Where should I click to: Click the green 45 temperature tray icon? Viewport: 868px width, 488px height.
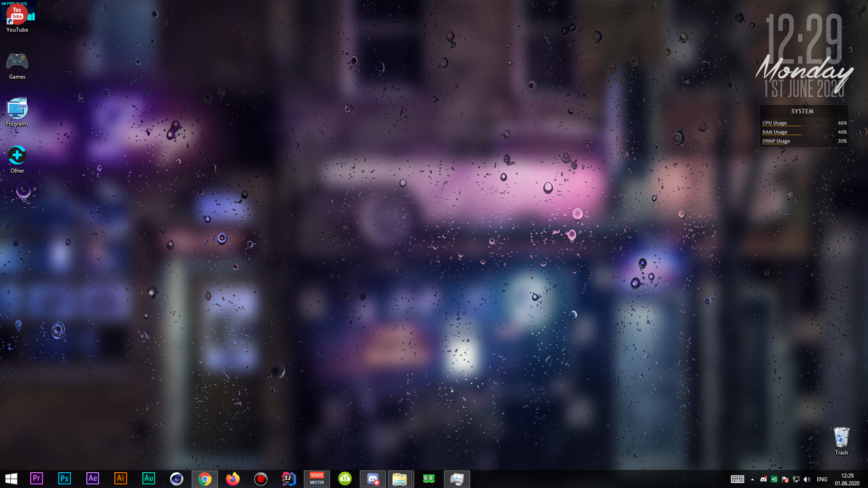775,479
